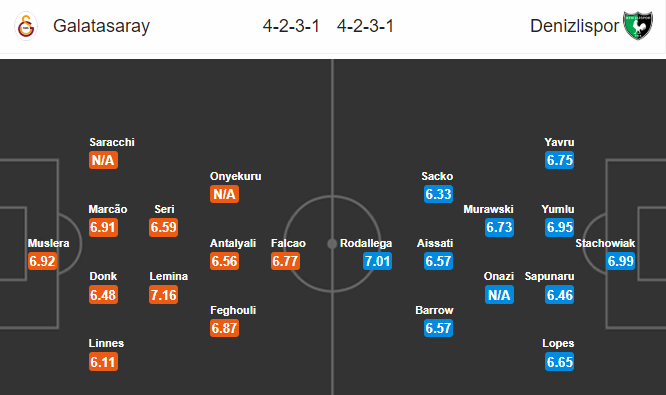Click the Galatasaray club crest icon
Viewport: 666px width, 395px height.
point(26,26)
